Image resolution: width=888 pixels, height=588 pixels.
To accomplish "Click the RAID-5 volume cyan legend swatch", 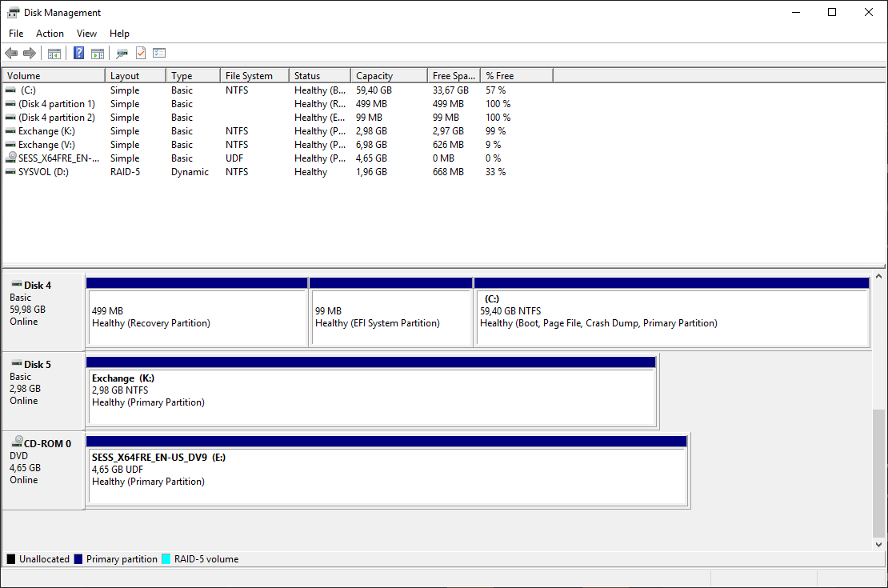I will 166,559.
